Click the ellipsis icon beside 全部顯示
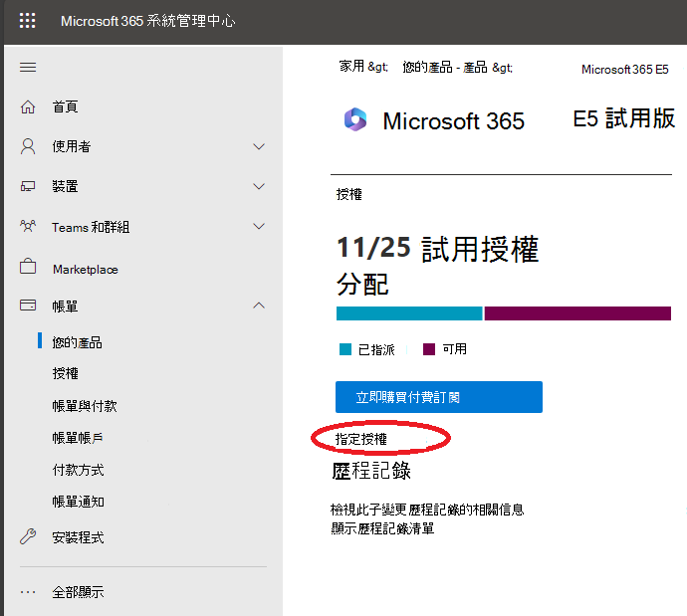The width and height of the screenshot is (687, 616). point(28,592)
